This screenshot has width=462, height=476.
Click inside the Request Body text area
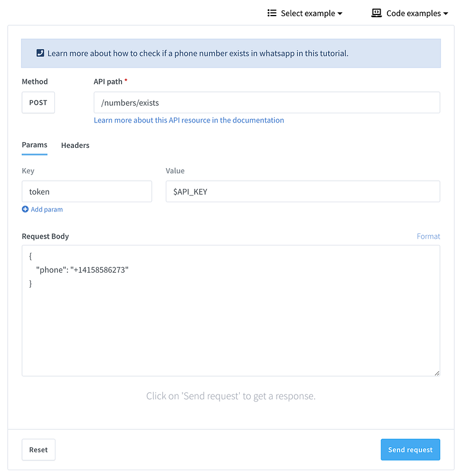231,323
